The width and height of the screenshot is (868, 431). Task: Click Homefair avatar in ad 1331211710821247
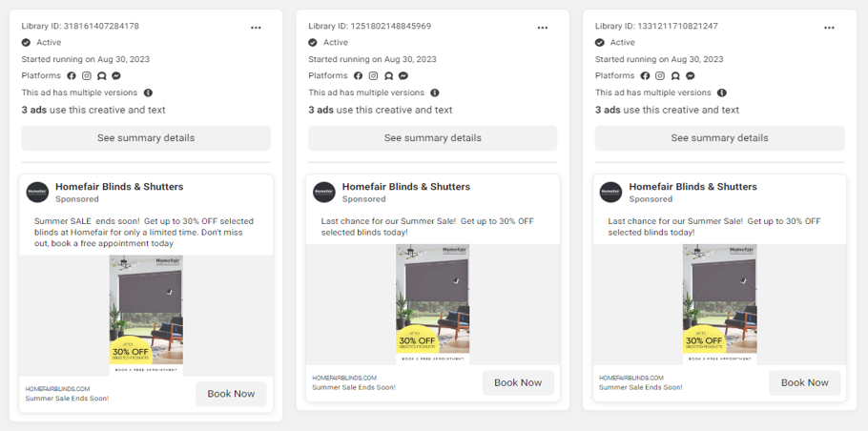pos(611,192)
